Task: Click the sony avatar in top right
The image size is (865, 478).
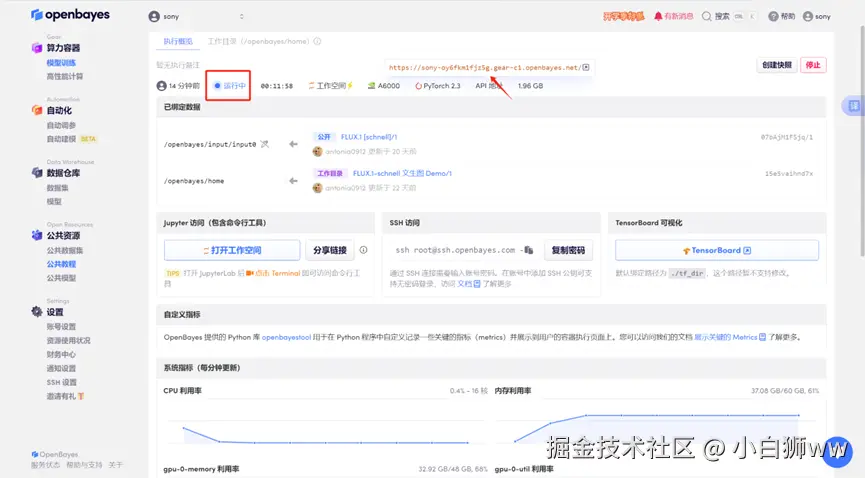Action: [x=808, y=17]
